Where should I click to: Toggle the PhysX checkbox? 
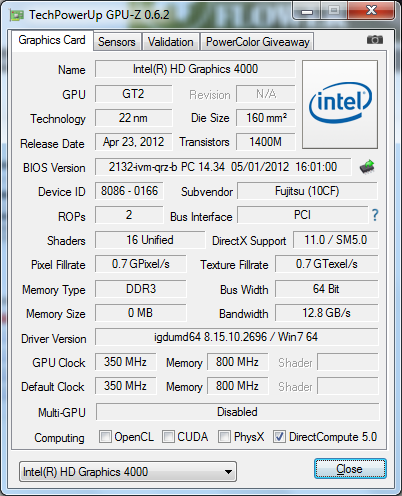(x=224, y=436)
